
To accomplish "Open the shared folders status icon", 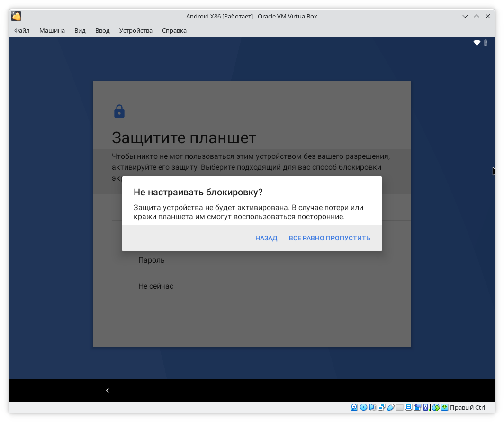I will [x=399, y=407].
